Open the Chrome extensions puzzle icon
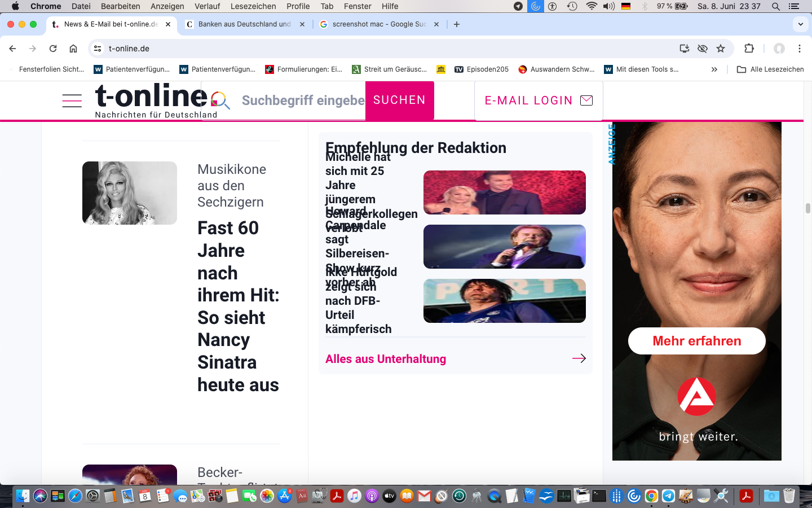Image resolution: width=812 pixels, height=508 pixels. (749, 49)
